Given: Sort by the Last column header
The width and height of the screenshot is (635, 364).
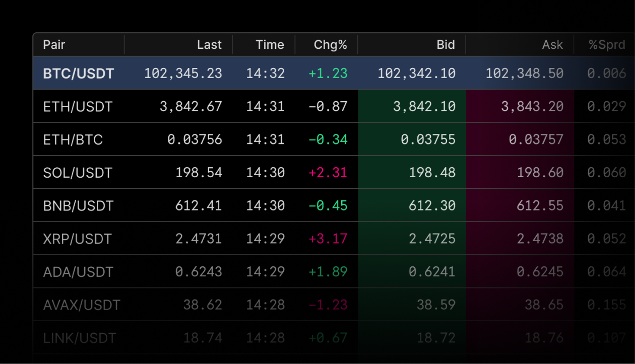Looking at the screenshot, I should tap(209, 45).
